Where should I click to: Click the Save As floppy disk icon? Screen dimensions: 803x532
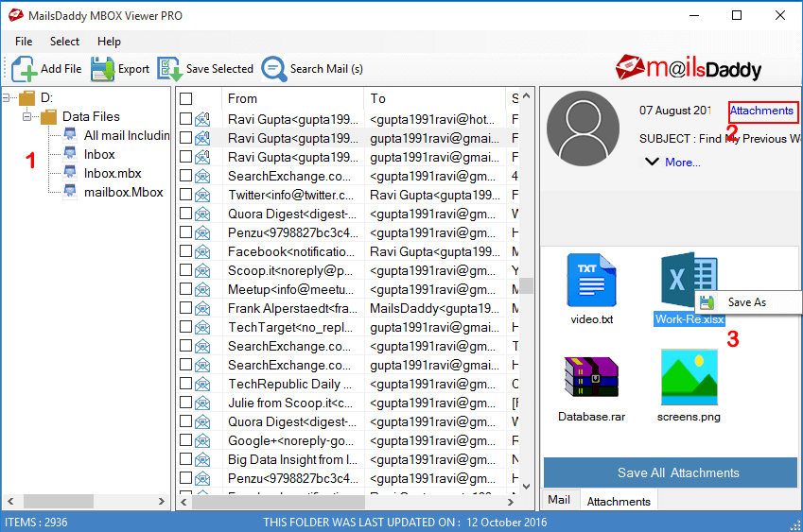pos(707,302)
